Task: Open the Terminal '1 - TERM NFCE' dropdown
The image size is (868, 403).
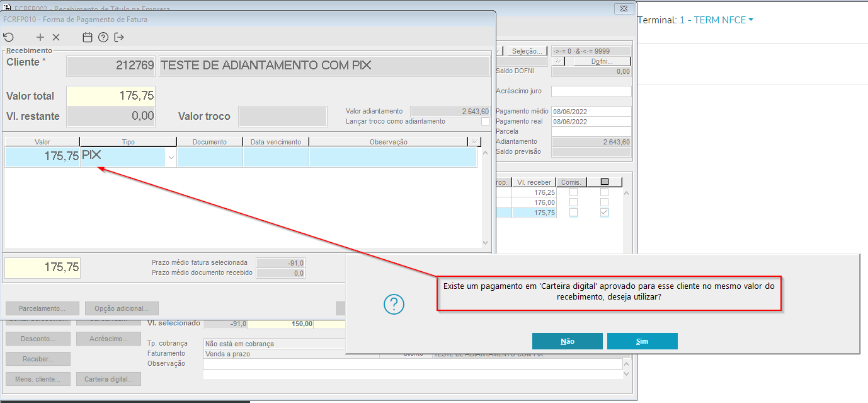Action: [716, 20]
